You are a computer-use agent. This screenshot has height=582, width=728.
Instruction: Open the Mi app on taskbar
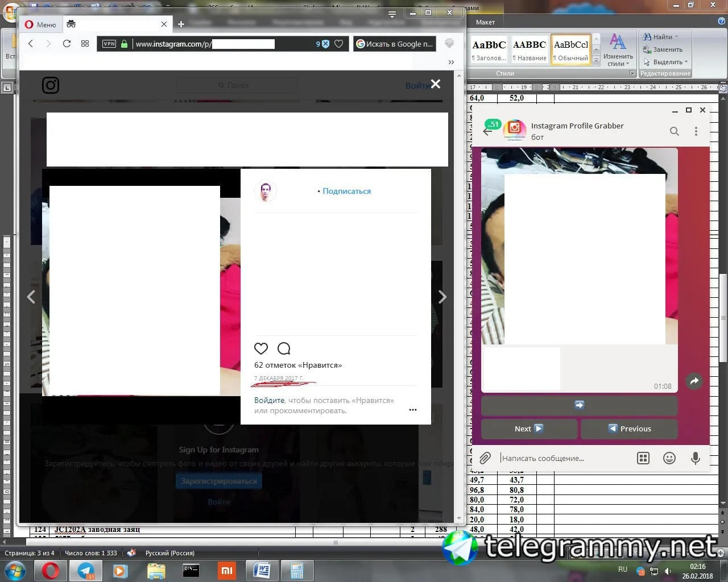(227, 570)
